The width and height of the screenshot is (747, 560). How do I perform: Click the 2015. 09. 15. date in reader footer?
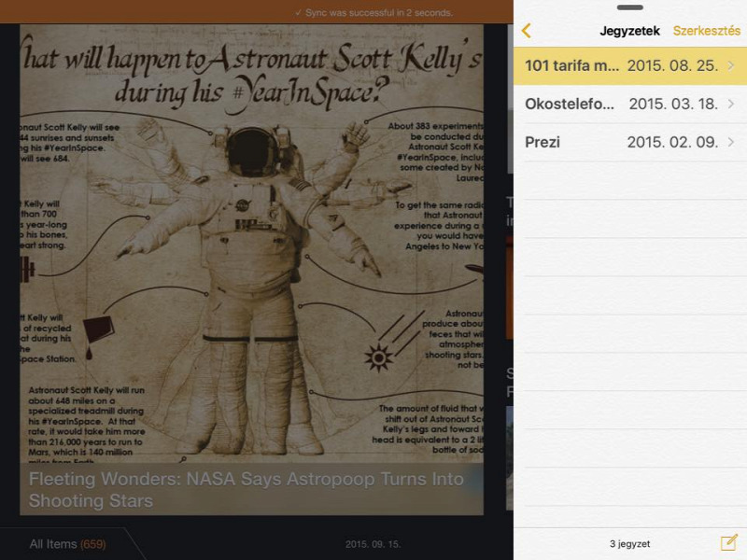coord(373,544)
